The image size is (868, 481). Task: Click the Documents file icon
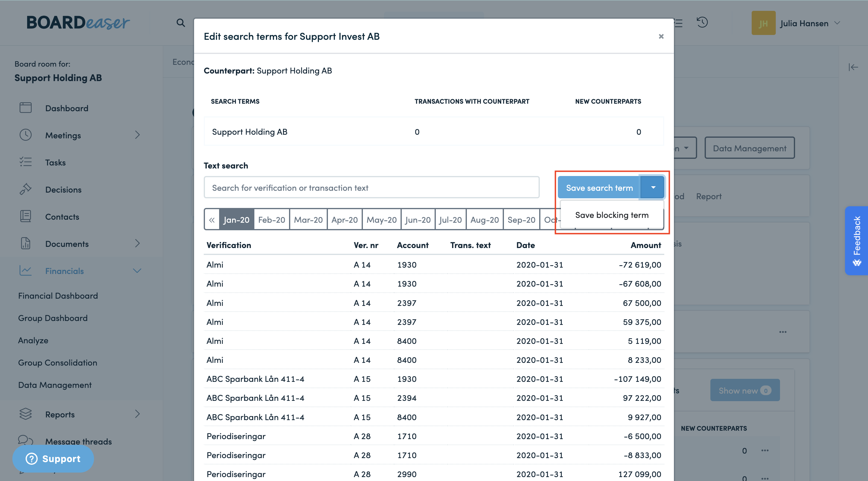pyautogui.click(x=25, y=244)
